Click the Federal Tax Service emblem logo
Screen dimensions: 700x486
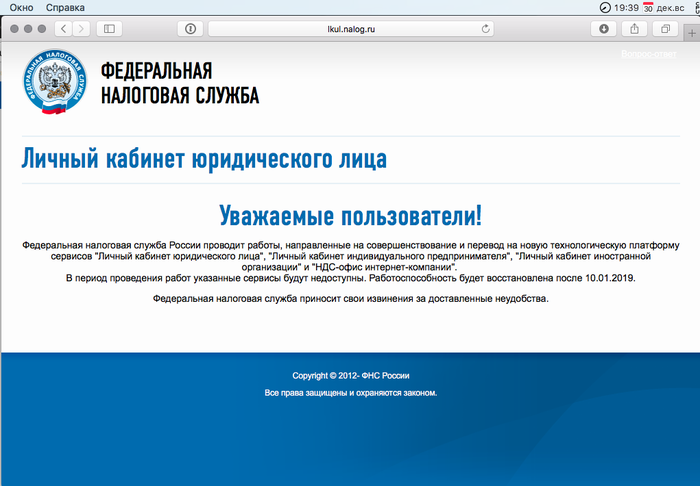pos(54,84)
